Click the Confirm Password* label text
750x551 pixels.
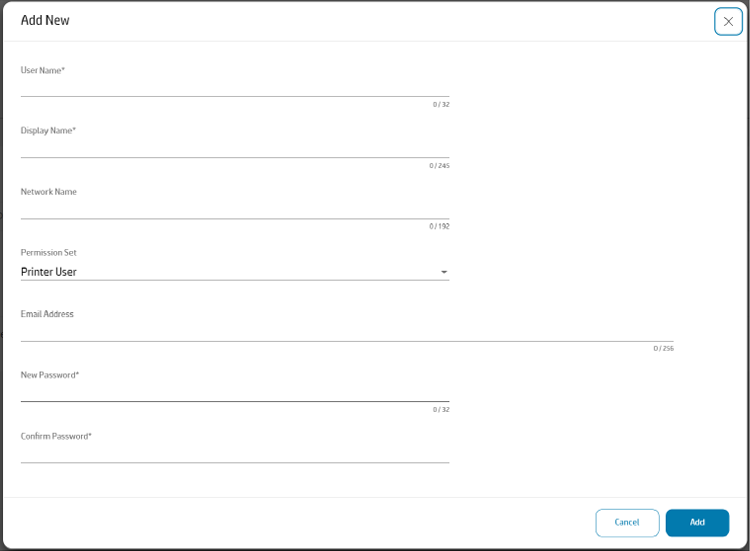pyautogui.click(x=56, y=436)
